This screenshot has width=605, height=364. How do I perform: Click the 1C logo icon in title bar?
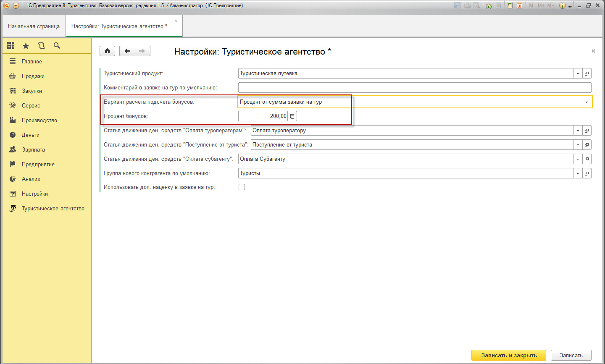point(6,5)
